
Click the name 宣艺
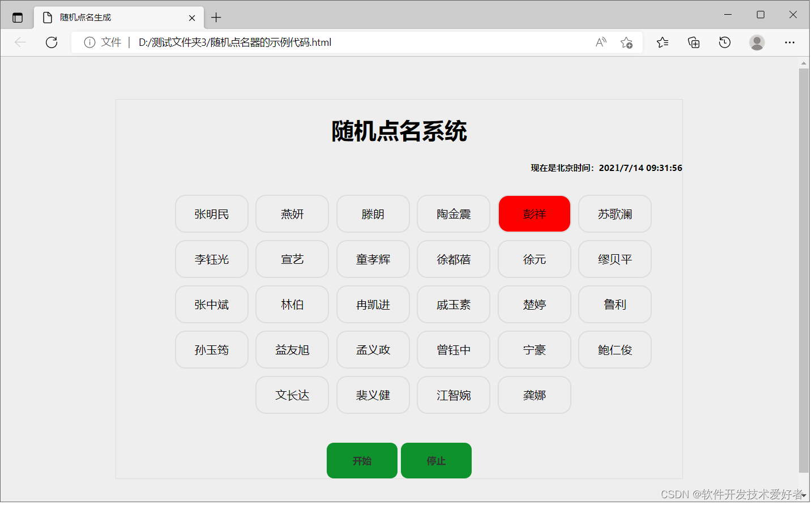292,259
